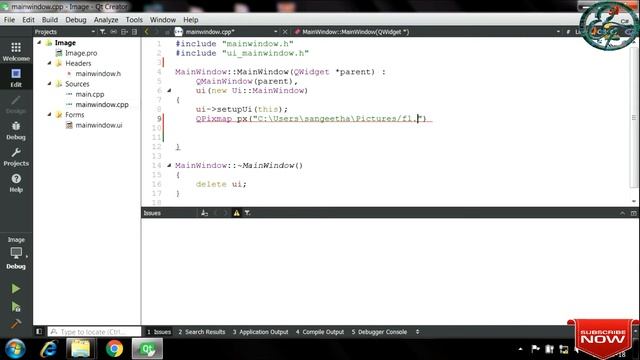Open the Window menu

click(162, 20)
